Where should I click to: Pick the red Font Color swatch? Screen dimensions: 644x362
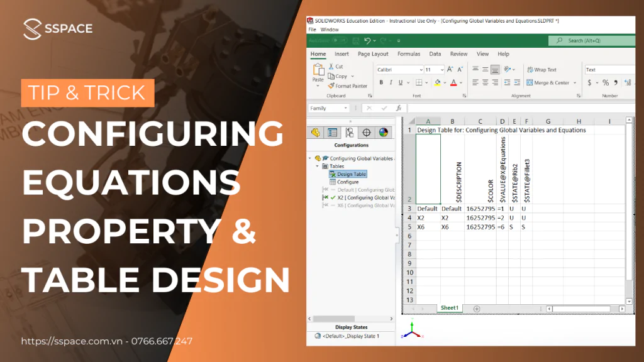coord(453,82)
